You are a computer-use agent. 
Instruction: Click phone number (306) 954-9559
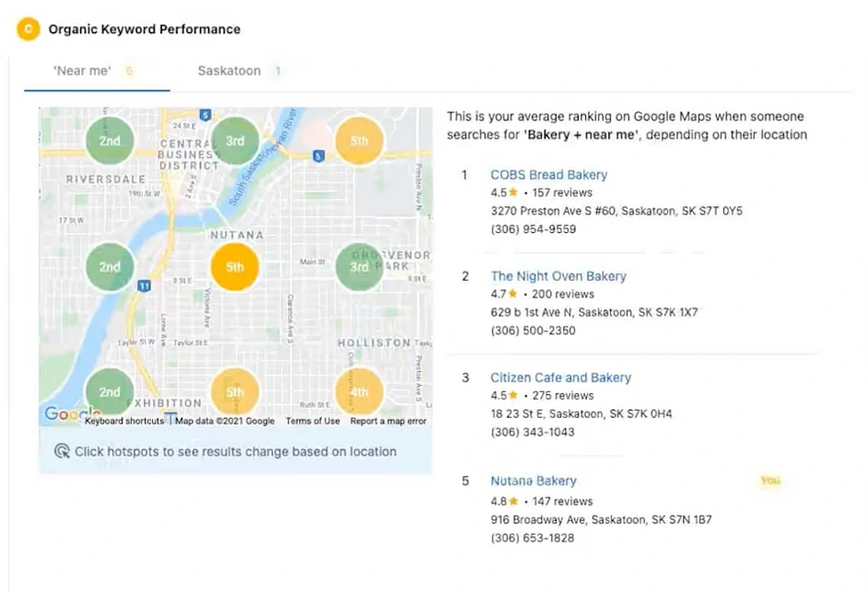point(534,229)
